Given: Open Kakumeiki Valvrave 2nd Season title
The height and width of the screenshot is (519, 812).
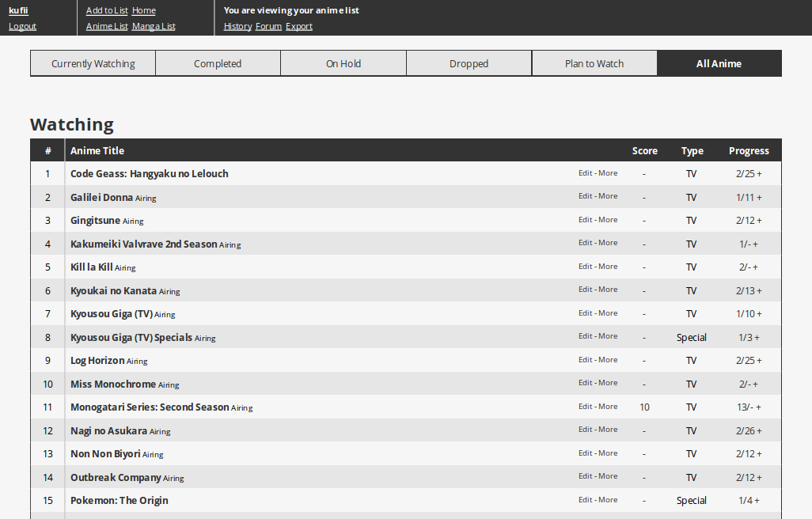Looking at the screenshot, I should coord(143,244).
